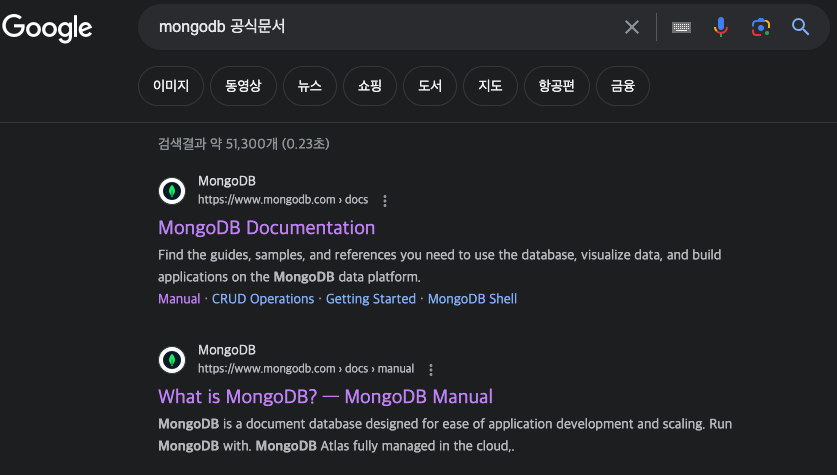
Task: Click the MongoDB leaf favicon of manual result
Action: [x=172, y=360]
